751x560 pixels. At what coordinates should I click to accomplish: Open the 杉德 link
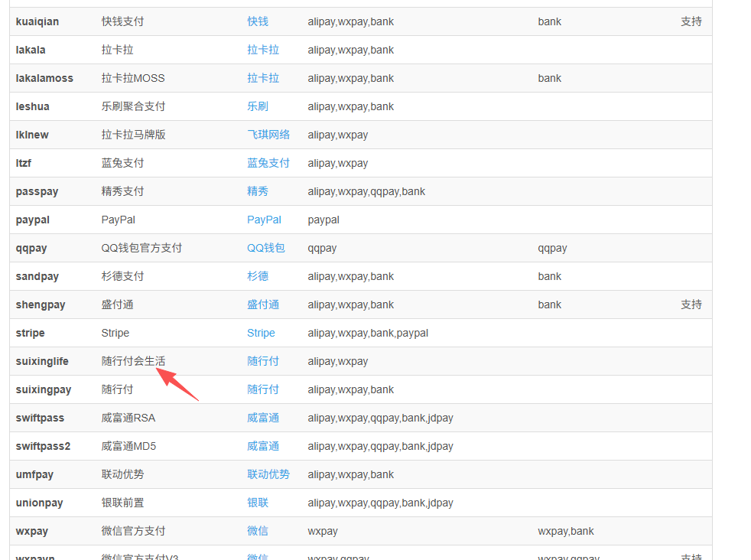(x=258, y=276)
